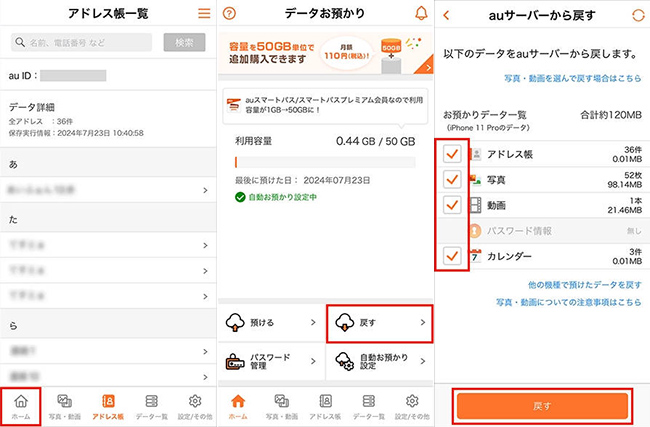Tap the green 自動お預かり設定中 check icon
This screenshot has width=650, height=427.
click(x=240, y=197)
